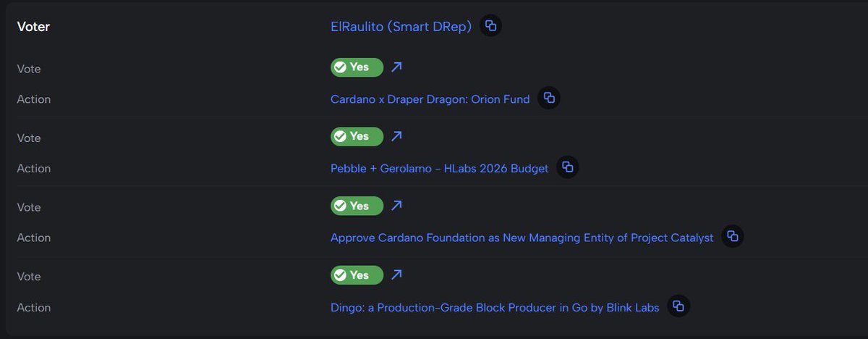868x339 pixels.
Task: Open Pebble + Gerolamo - HLabs 2026 Budget action
Action: 439,169
